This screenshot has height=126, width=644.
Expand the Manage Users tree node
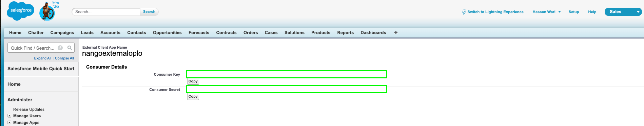9,116
